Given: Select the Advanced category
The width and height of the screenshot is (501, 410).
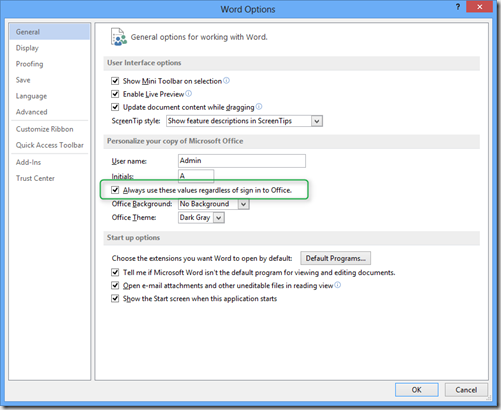Looking at the screenshot, I should click(x=50, y=112).
